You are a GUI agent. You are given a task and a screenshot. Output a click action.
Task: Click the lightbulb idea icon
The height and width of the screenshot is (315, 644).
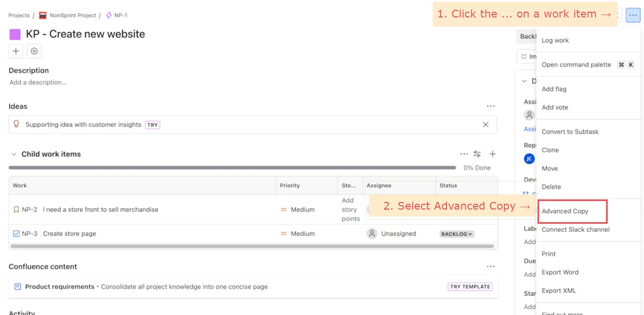(x=17, y=124)
